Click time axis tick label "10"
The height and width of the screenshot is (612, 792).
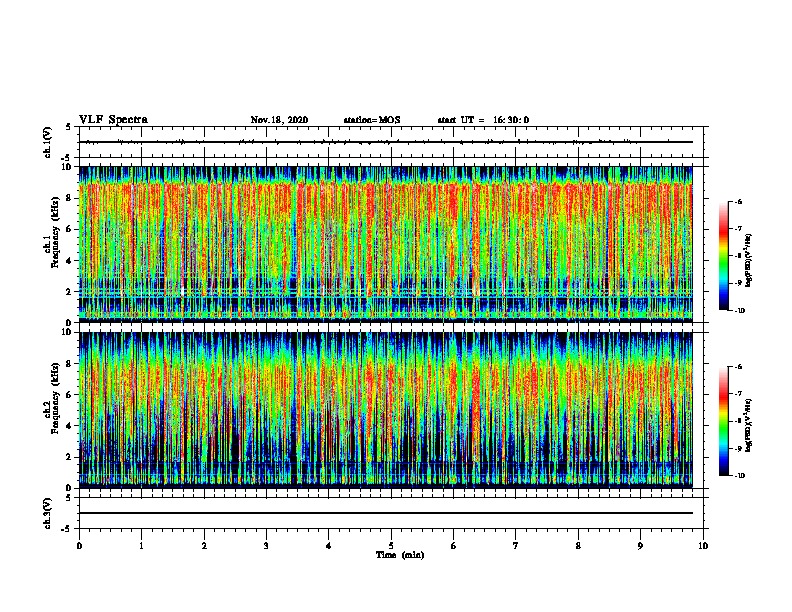[x=703, y=546]
